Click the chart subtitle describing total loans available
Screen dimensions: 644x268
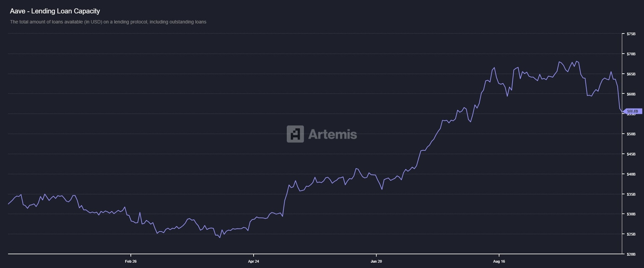pyautogui.click(x=108, y=22)
